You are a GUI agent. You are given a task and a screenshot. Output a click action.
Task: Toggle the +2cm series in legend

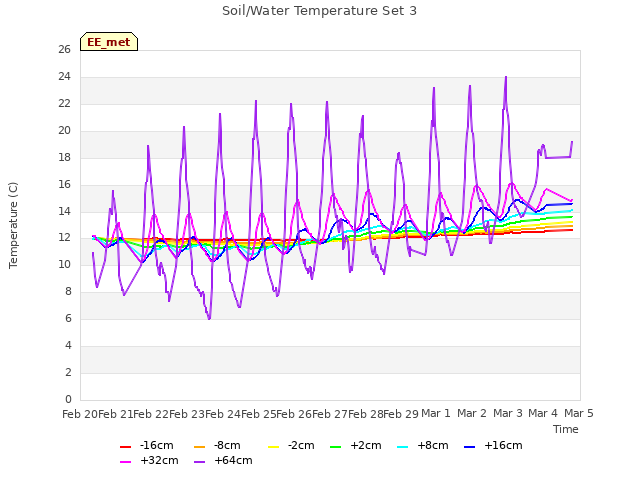coord(356,445)
